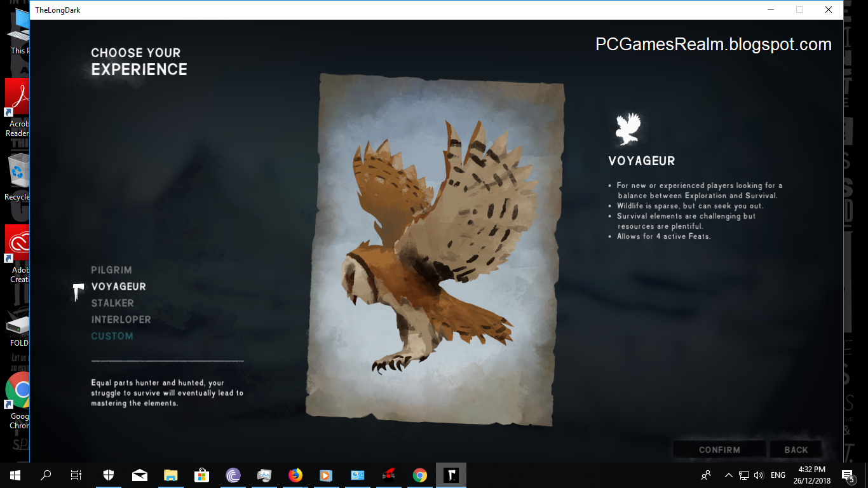Click the 'Equal parts hunter and hunted' description
This screenshot has height=488, width=868.
[x=167, y=393]
